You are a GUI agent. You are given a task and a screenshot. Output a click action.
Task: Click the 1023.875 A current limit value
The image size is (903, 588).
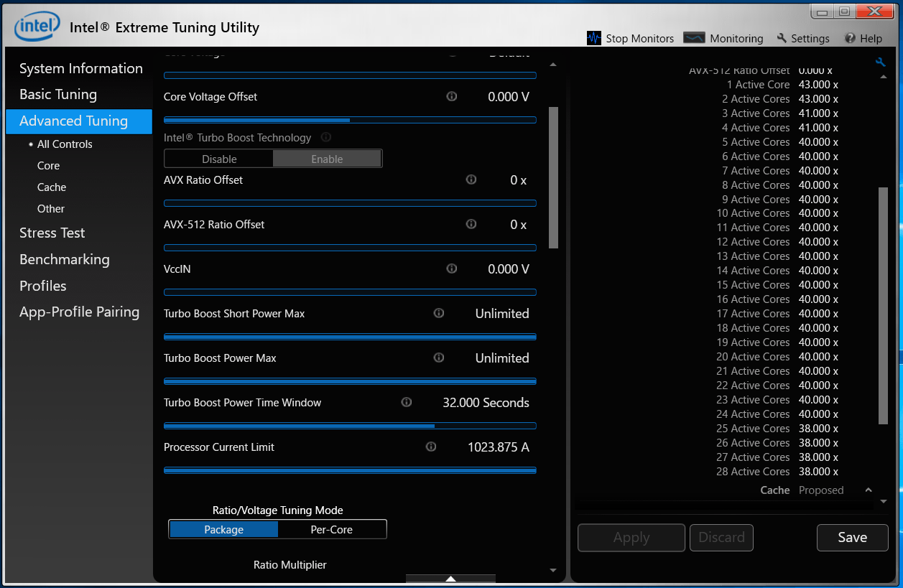499,447
